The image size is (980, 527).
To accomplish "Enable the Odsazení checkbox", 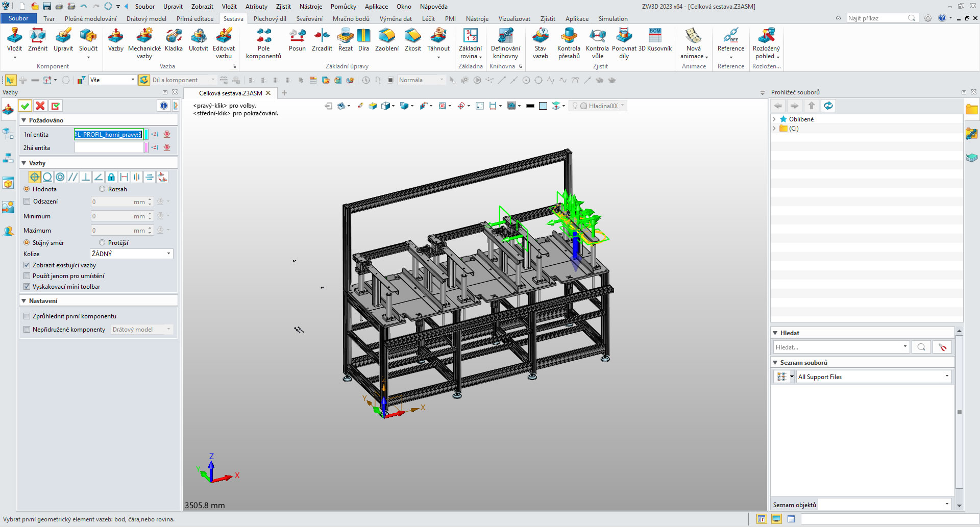I will [27, 202].
